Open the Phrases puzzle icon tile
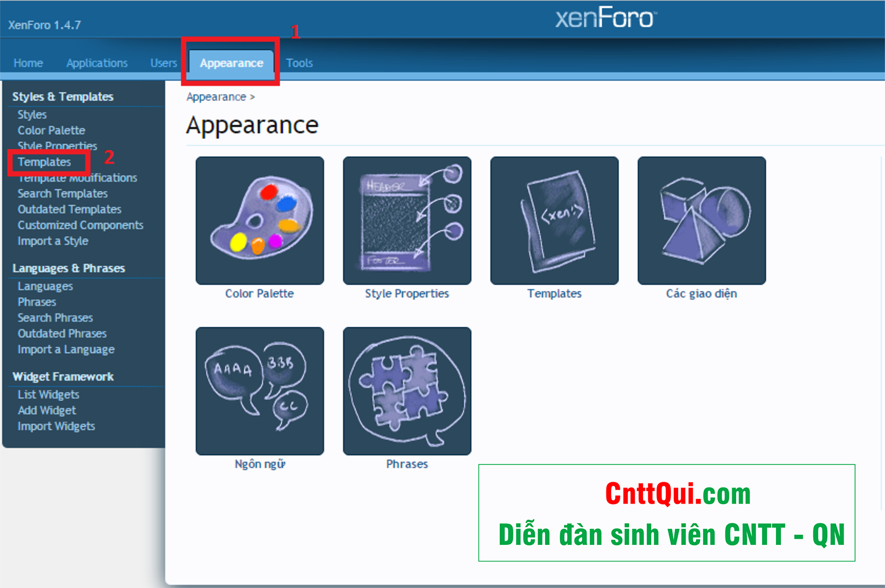Viewport: 885px width, 588px height. [x=407, y=391]
